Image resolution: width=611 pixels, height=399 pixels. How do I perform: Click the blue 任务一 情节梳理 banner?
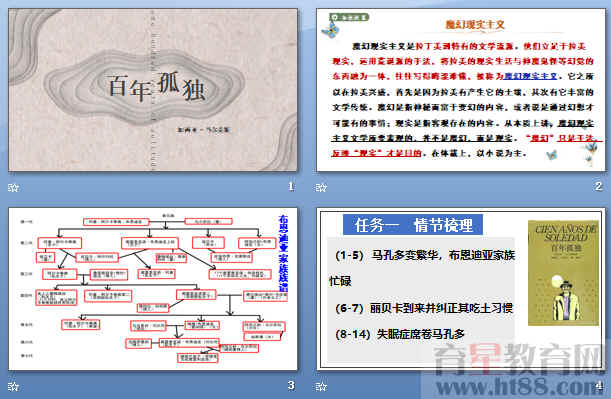(x=413, y=225)
